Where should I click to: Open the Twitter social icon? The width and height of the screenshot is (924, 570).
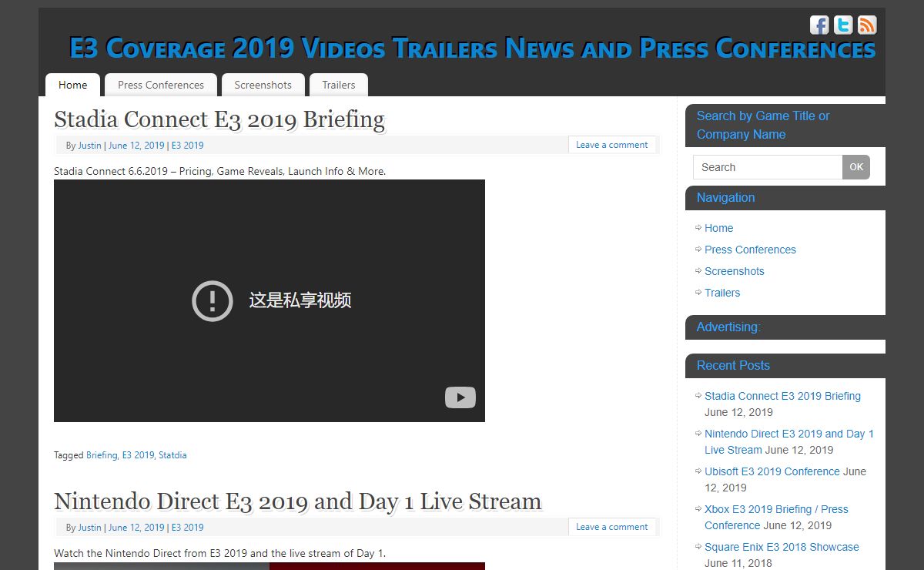[843, 25]
